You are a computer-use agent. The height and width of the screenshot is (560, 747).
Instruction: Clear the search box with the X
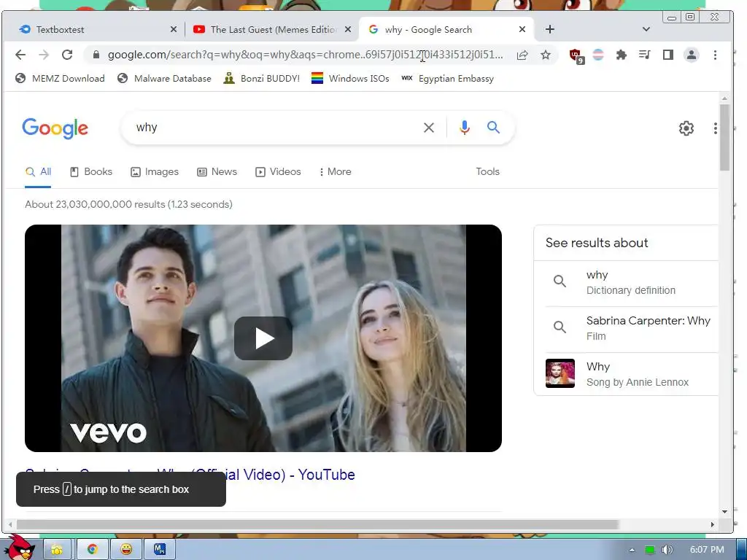(x=429, y=128)
